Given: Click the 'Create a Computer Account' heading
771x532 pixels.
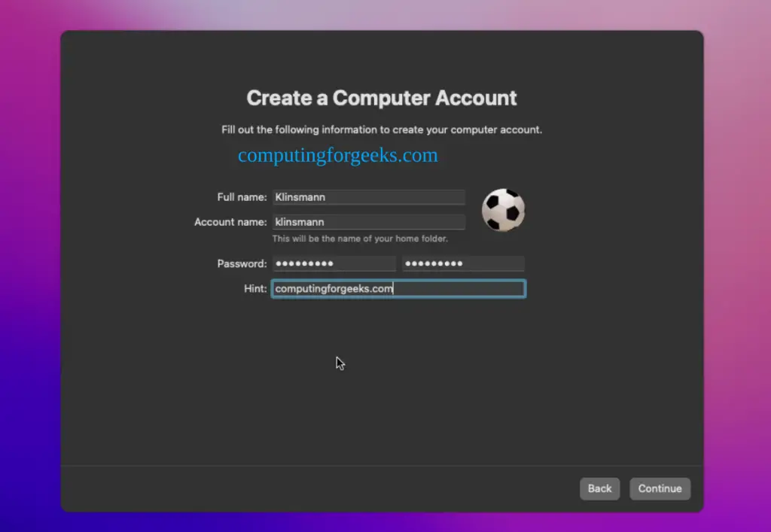Looking at the screenshot, I should coord(382,98).
